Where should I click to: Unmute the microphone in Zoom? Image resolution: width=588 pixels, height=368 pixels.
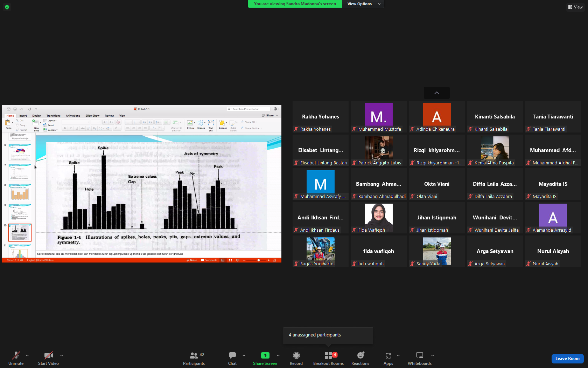pyautogui.click(x=16, y=358)
